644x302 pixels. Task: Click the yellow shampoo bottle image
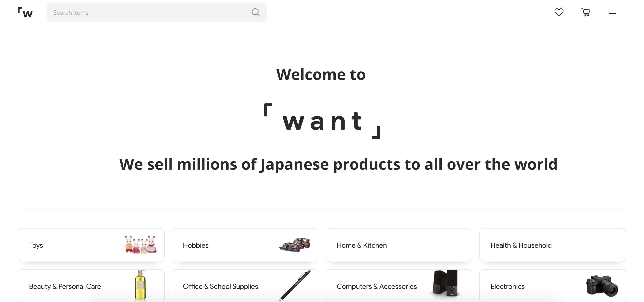point(140,285)
